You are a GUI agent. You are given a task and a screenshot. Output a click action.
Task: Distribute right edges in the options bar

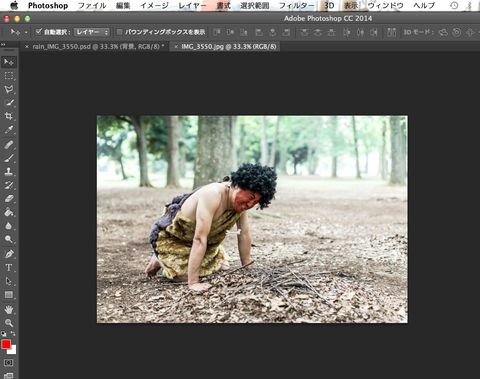coord(374,32)
